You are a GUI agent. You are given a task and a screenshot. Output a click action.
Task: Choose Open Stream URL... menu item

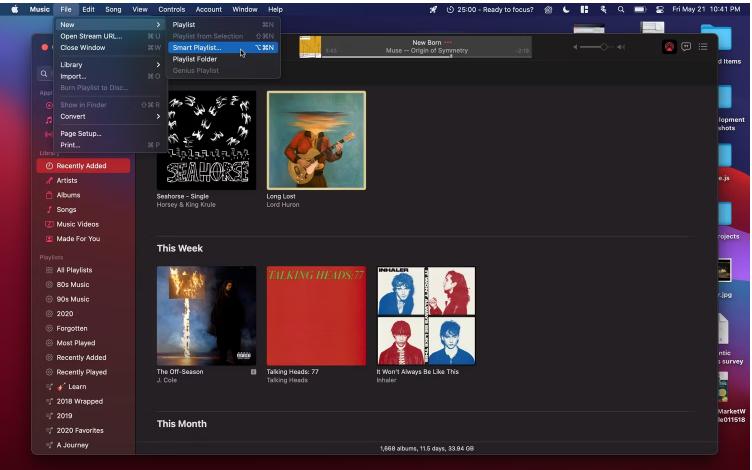[x=110, y=36]
